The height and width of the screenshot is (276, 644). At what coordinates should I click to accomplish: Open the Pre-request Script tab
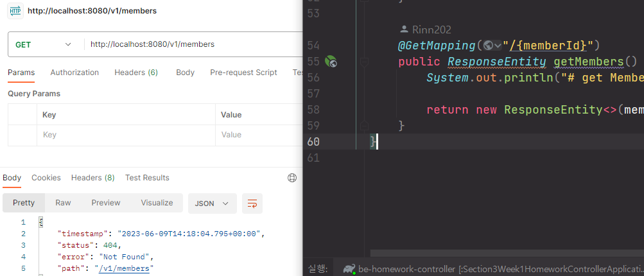point(243,73)
